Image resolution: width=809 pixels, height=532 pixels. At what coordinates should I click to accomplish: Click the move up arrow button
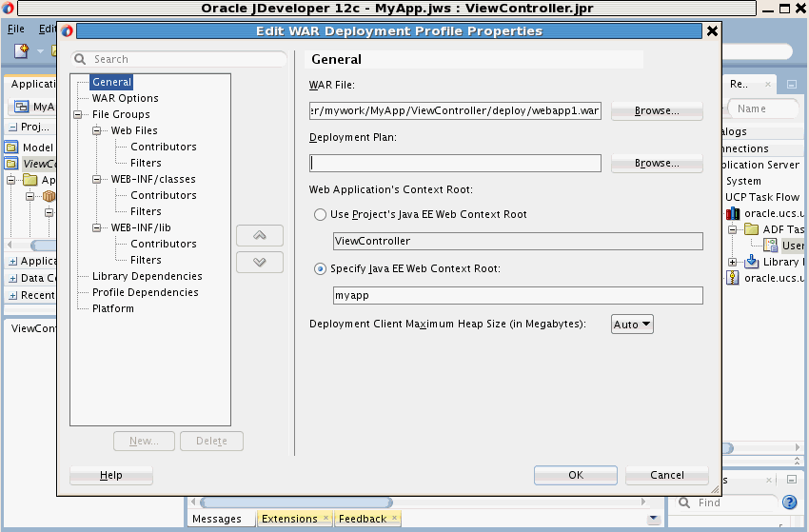(260, 235)
